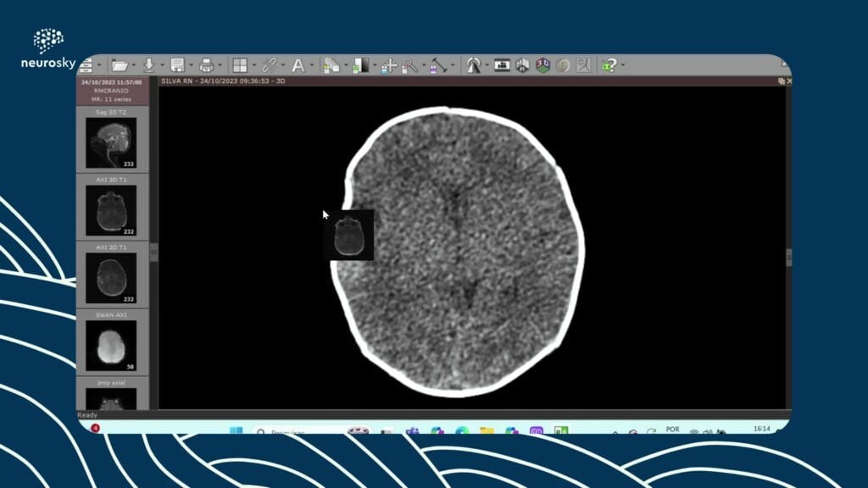Click the series panel splitter handle
The width and height of the screenshot is (868, 488).
[153, 252]
